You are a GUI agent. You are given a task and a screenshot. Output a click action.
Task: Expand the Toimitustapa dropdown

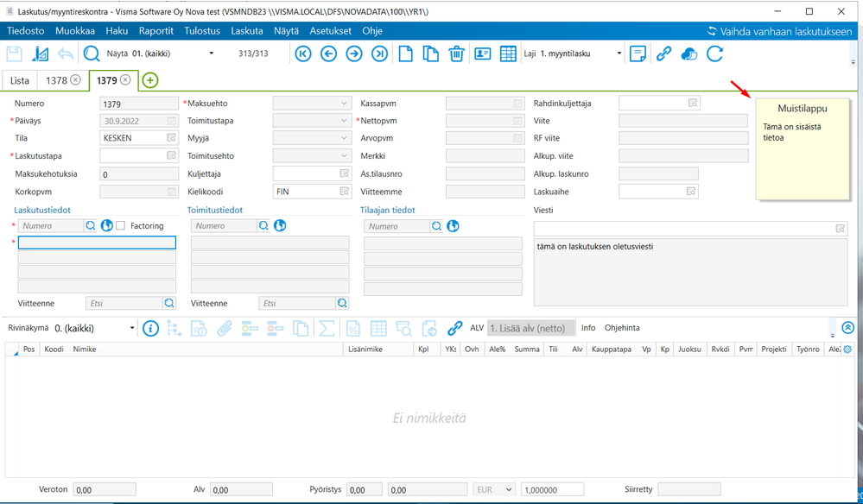coord(344,120)
